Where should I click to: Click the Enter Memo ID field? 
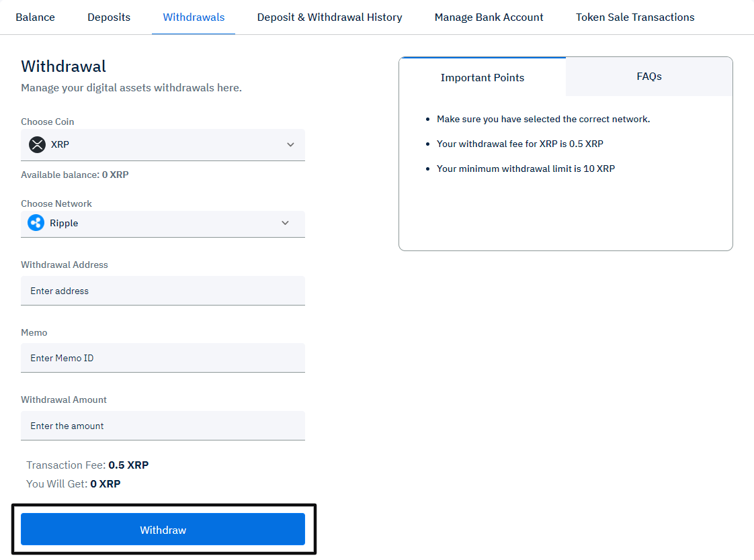tap(163, 358)
